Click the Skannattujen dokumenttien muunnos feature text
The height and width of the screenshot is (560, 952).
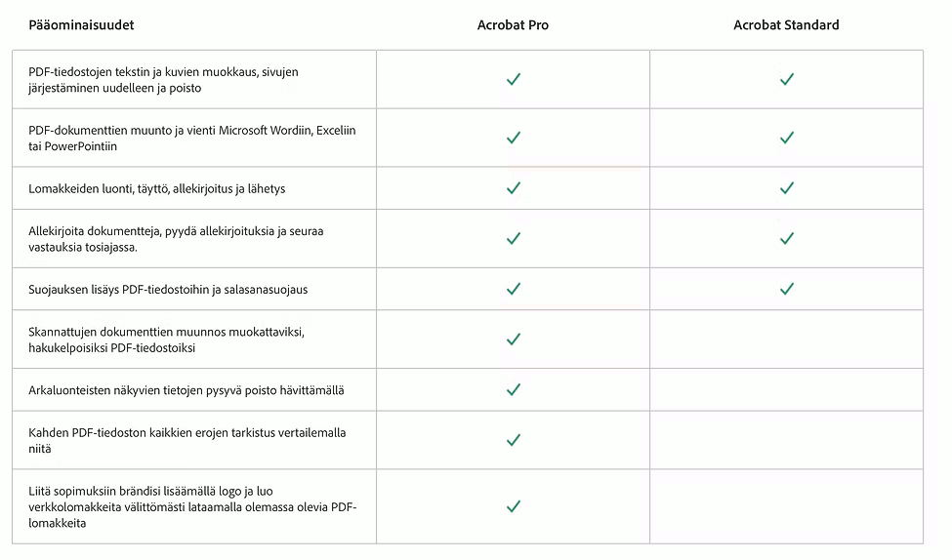click(166, 340)
